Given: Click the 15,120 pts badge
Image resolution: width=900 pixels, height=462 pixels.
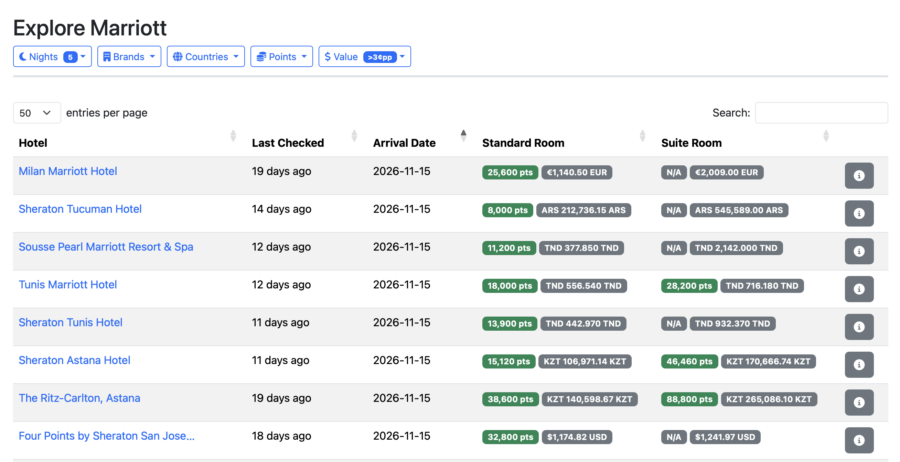Looking at the screenshot, I should click(509, 362).
